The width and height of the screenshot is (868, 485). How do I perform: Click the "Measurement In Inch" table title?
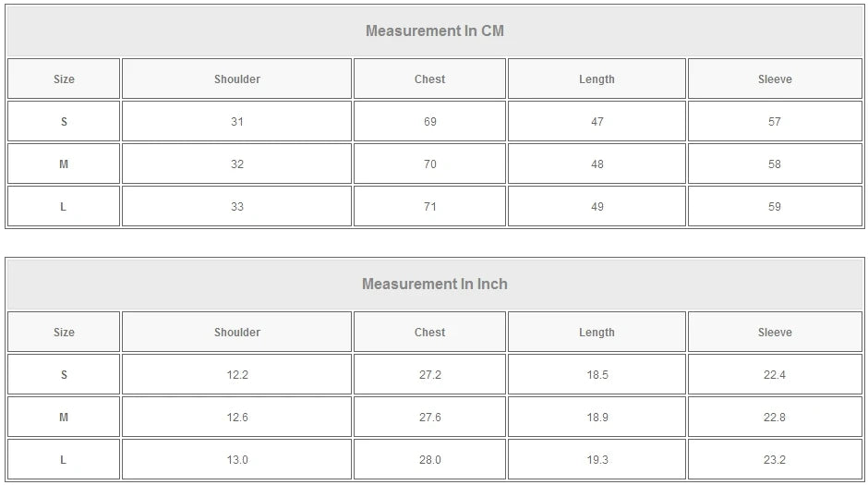click(434, 284)
